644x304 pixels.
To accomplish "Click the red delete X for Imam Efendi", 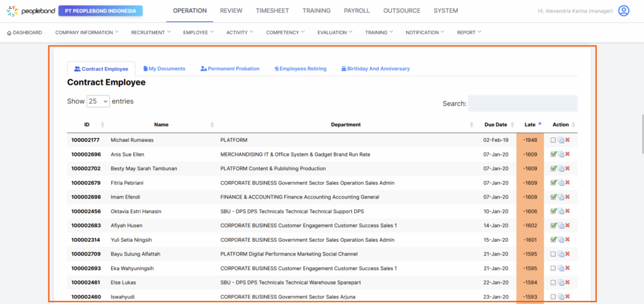I will 567,197.
